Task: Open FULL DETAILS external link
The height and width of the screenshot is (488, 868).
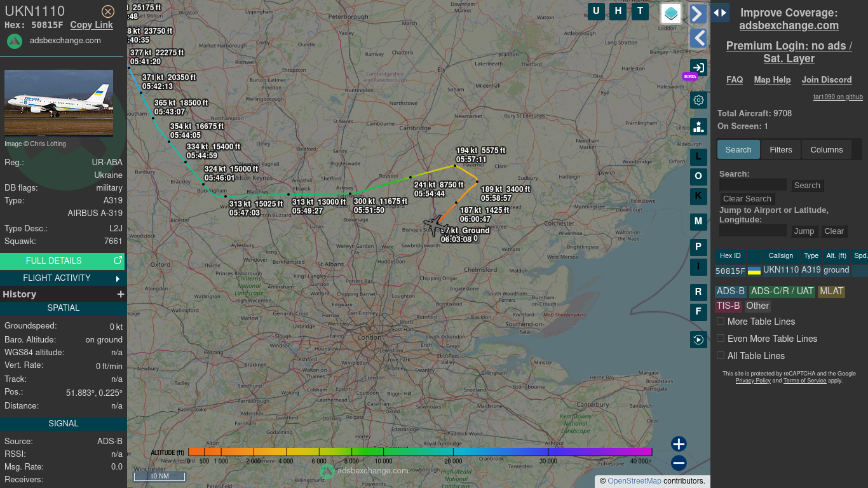Action: pyautogui.click(x=62, y=261)
